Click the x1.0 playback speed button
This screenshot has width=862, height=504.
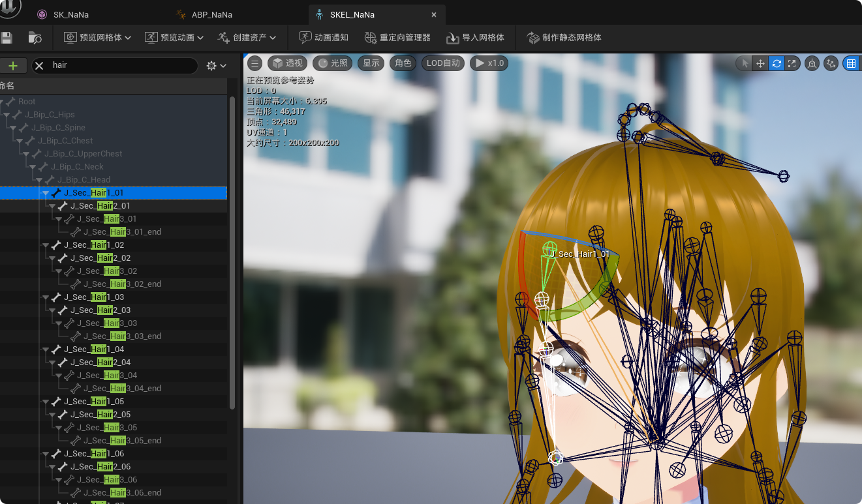(489, 63)
